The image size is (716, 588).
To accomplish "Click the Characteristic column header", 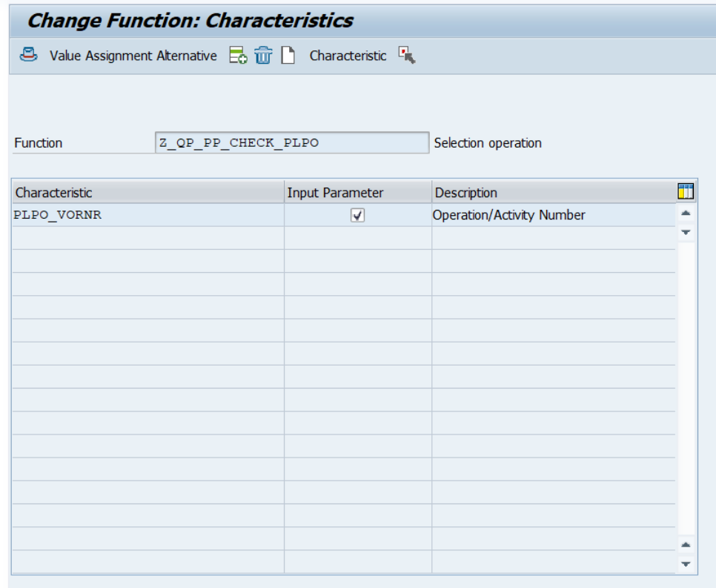I will click(147, 193).
